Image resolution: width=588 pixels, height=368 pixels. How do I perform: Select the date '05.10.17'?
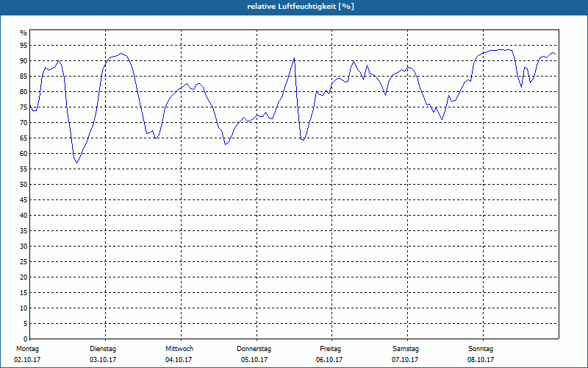pos(254,360)
